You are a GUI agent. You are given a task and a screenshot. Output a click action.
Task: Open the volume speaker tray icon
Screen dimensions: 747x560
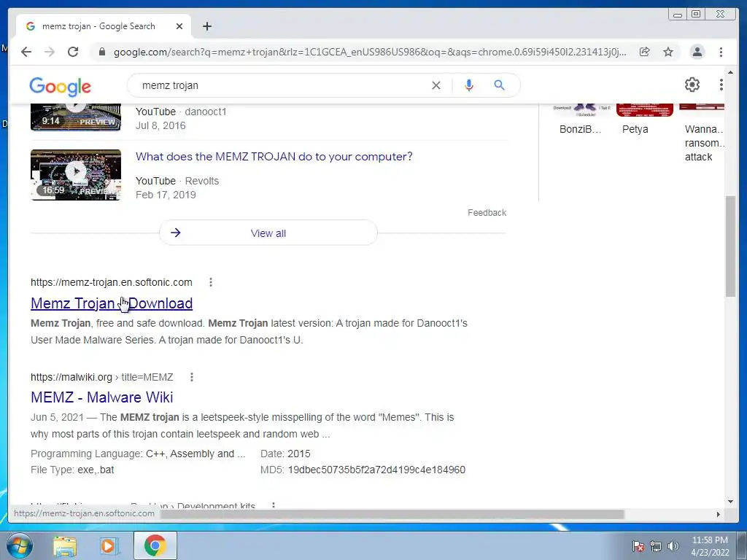[x=673, y=546]
